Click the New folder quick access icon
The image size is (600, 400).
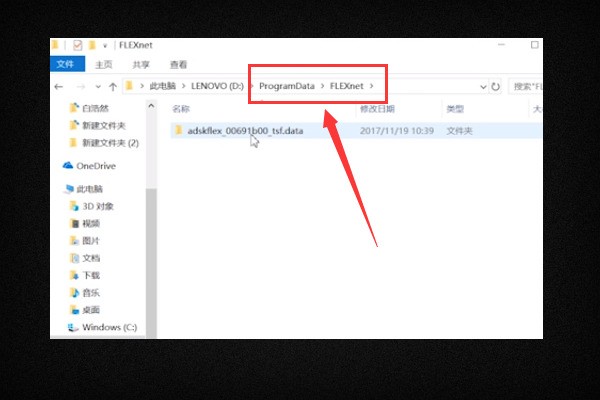(x=92, y=45)
